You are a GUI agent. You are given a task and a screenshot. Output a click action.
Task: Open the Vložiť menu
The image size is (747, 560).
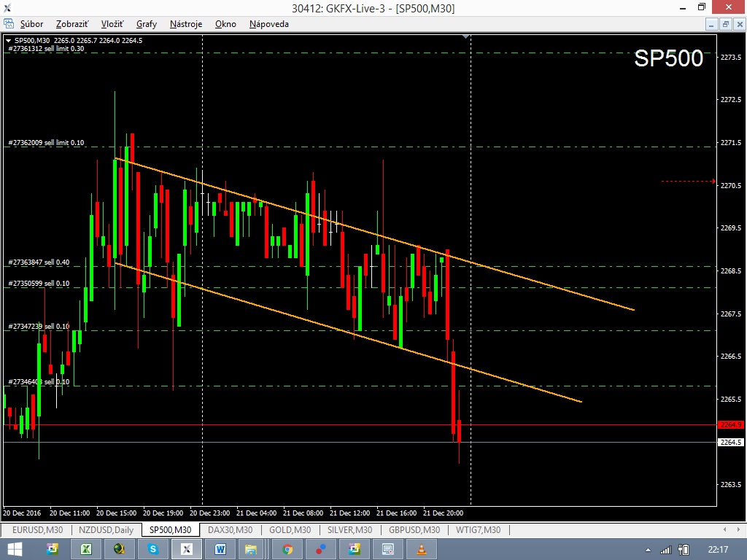pos(112,24)
